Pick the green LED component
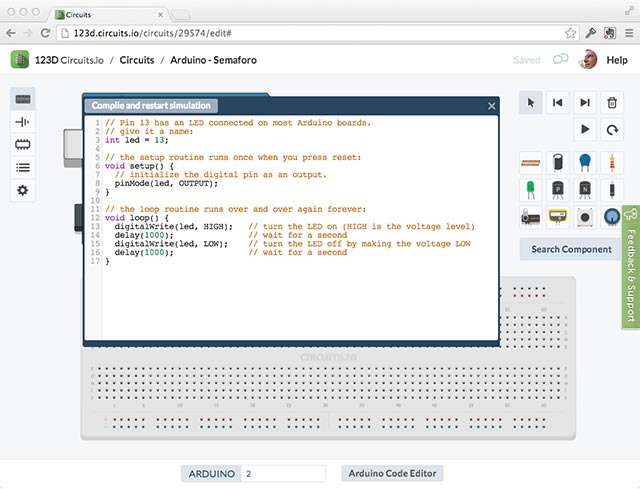The height and width of the screenshot is (489, 640). pyautogui.click(x=530, y=188)
